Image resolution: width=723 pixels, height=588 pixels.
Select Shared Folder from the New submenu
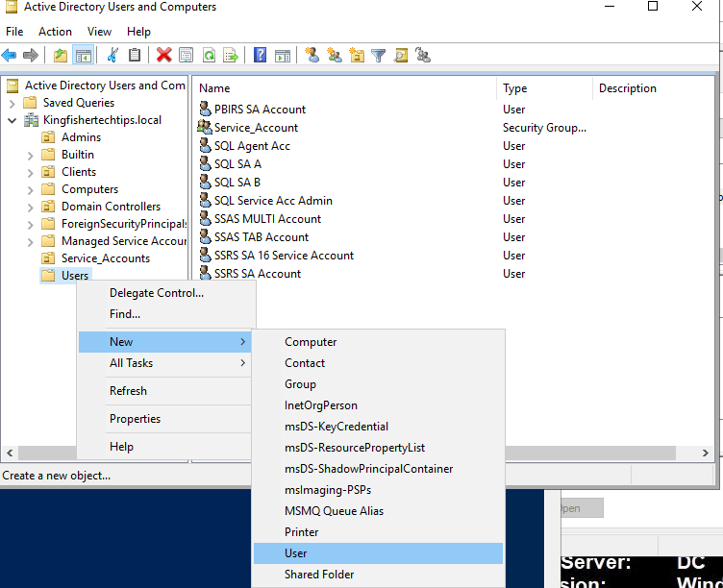pos(378,575)
